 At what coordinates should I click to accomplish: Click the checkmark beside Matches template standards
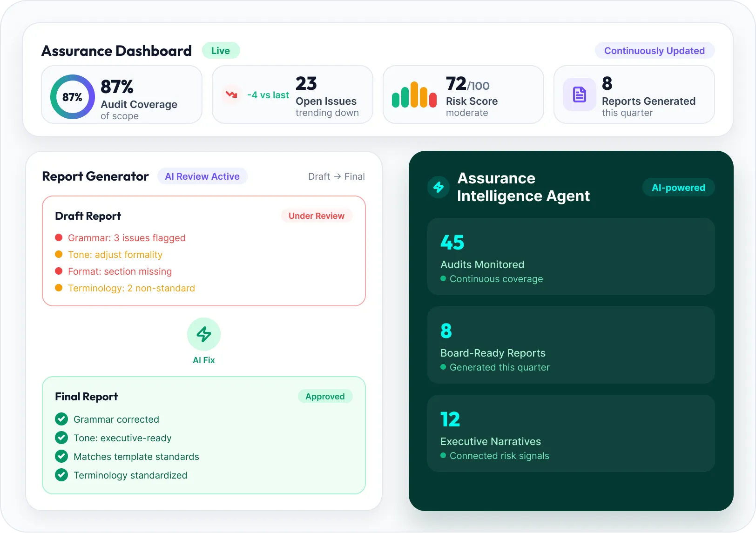pyautogui.click(x=61, y=457)
